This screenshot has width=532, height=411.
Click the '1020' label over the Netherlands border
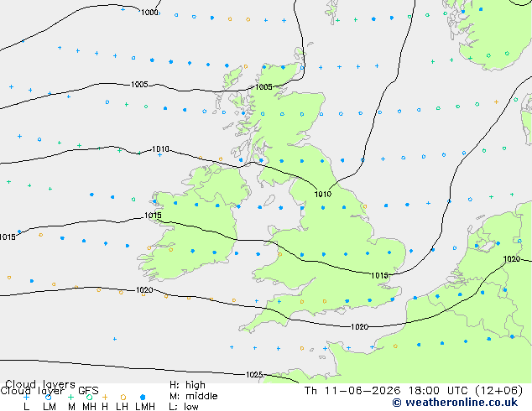pos(512,259)
